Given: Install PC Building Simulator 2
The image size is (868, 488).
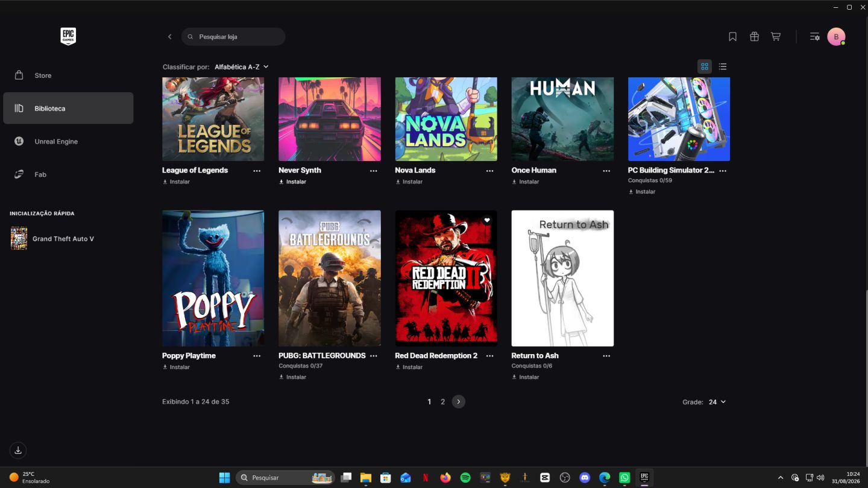Looking at the screenshot, I should coord(641,192).
